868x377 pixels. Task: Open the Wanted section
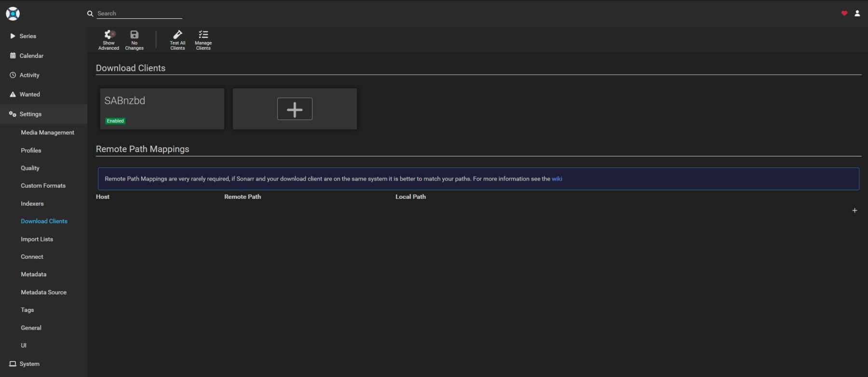[x=29, y=95]
